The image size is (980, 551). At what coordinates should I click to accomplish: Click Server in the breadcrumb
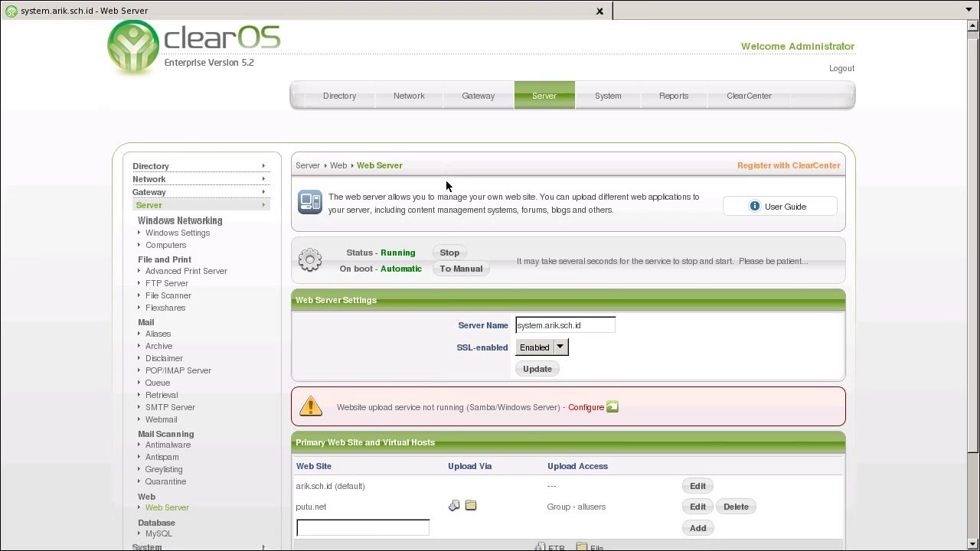click(308, 165)
